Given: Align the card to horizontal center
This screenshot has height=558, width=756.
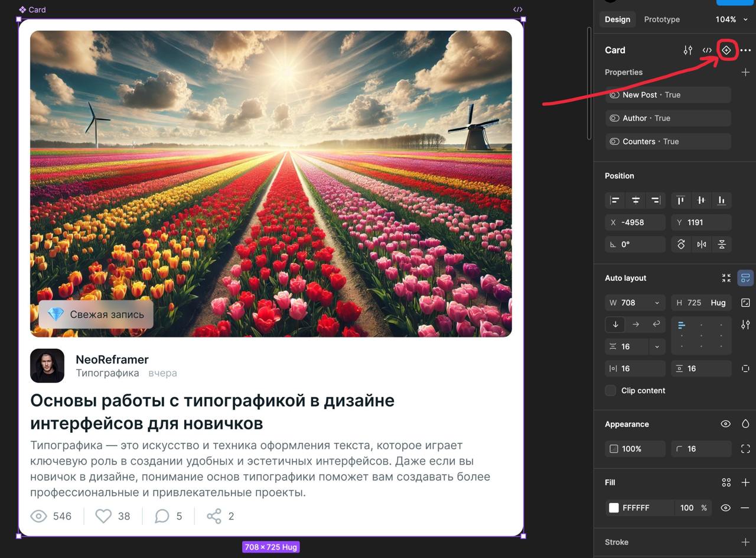Looking at the screenshot, I should (x=635, y=200).
